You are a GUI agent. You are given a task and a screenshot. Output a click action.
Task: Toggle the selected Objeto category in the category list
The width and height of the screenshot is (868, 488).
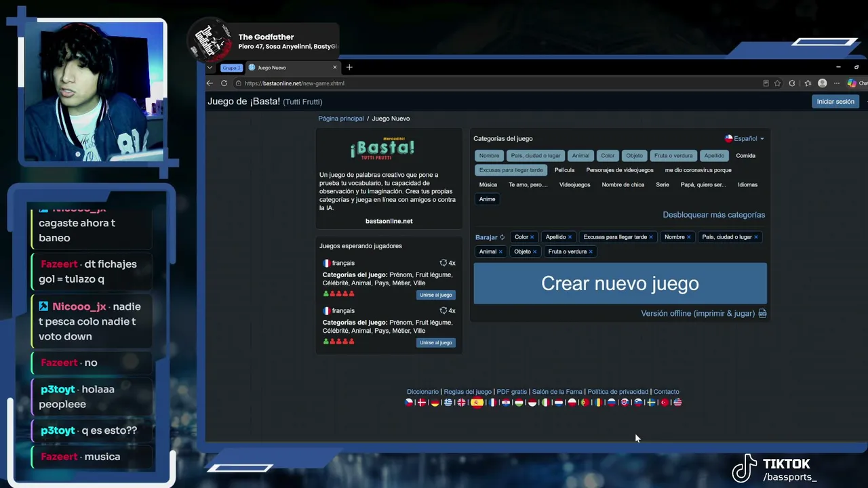pyautogui.click(x=634, y=156)
